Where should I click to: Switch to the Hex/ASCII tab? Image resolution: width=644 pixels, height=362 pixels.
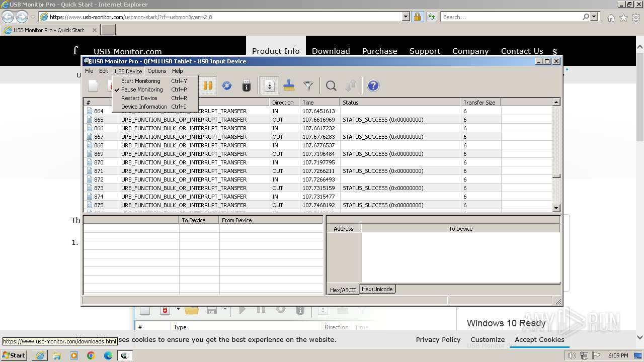pos(343,290)
